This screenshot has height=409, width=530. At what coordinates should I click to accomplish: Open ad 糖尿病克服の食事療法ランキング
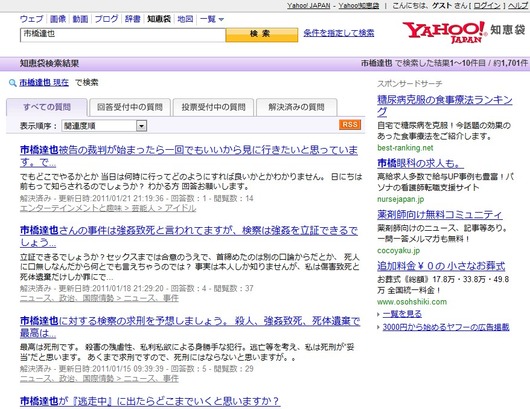click(445, 105)
